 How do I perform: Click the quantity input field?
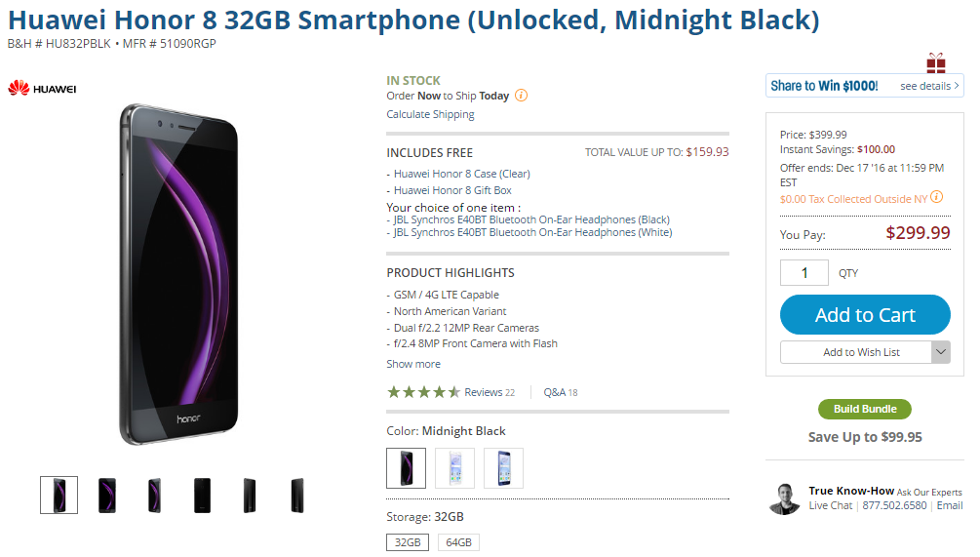point(804,273)
